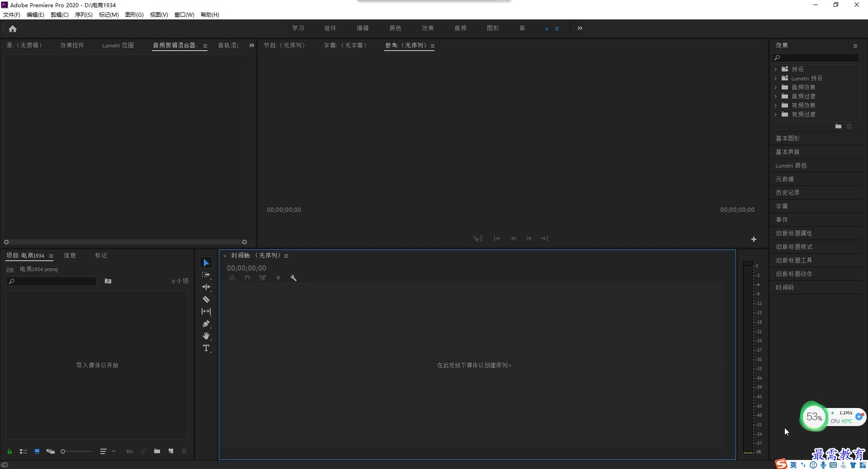This screenshot has height=469, width=868.
Task: Expand the 预设 folder
Action: [776, 69]
